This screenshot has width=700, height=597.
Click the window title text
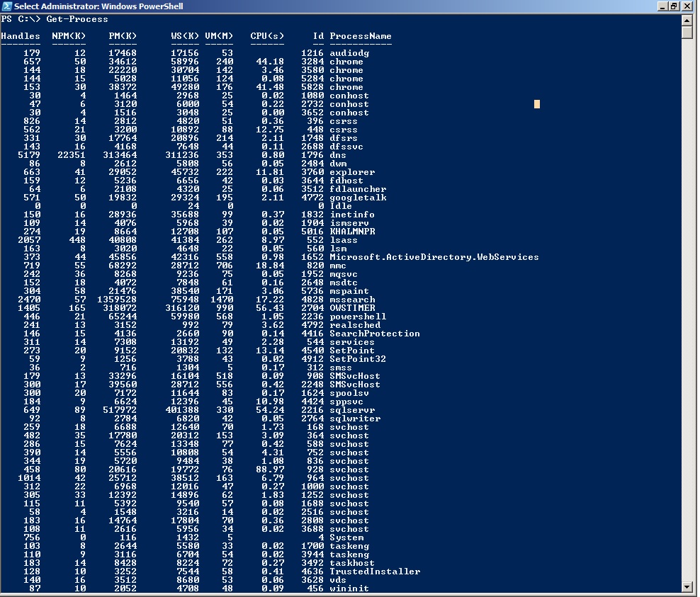point(98,6)
